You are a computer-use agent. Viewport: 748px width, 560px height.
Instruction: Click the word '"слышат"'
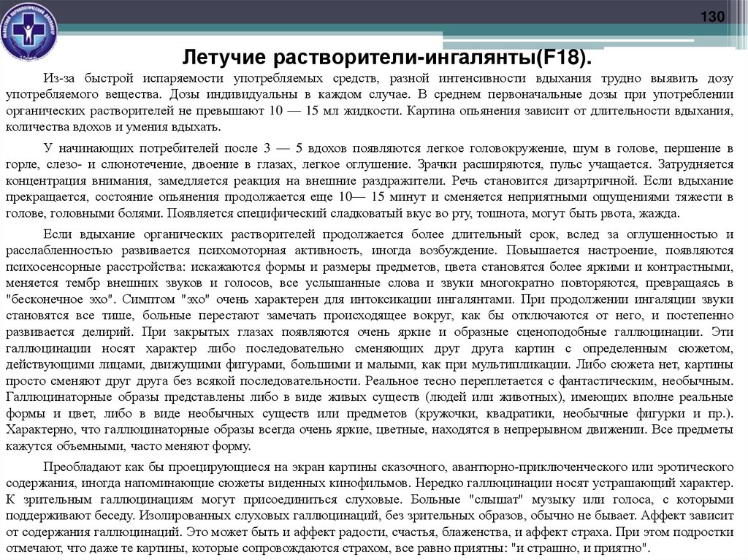(496, 499)
